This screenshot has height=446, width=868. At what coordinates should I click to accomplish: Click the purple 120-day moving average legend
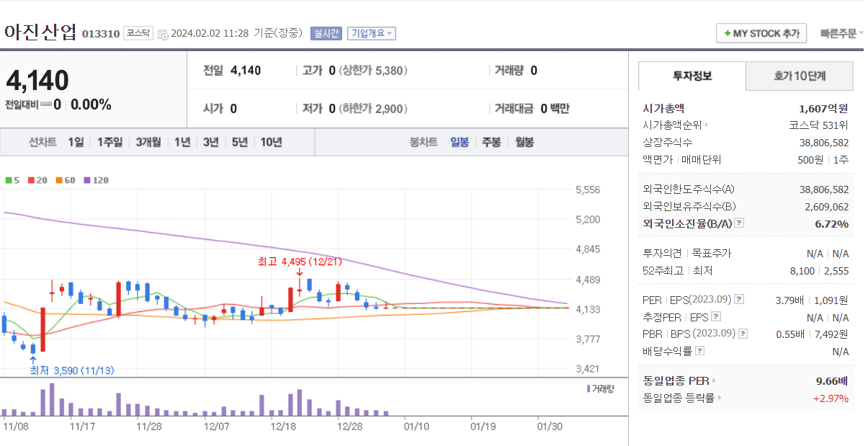click(97, 180)
